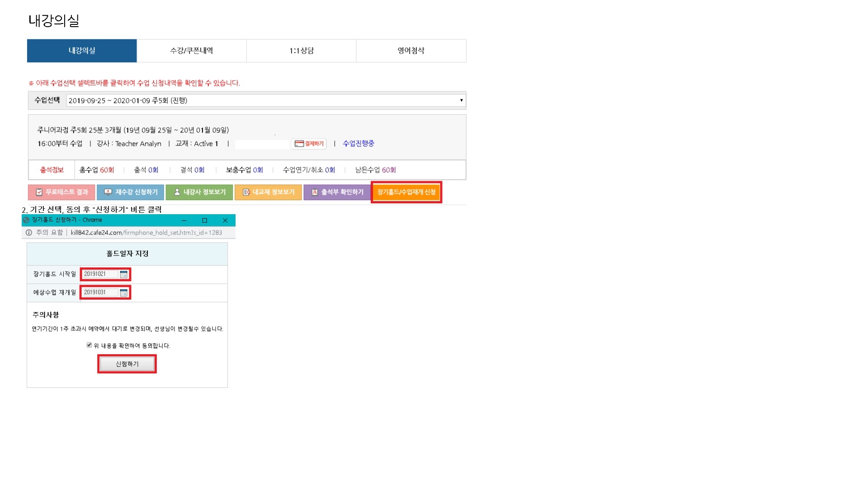Open calendar picker for 장기홀드 시작일
868x488 pixels.
[124, 274]
